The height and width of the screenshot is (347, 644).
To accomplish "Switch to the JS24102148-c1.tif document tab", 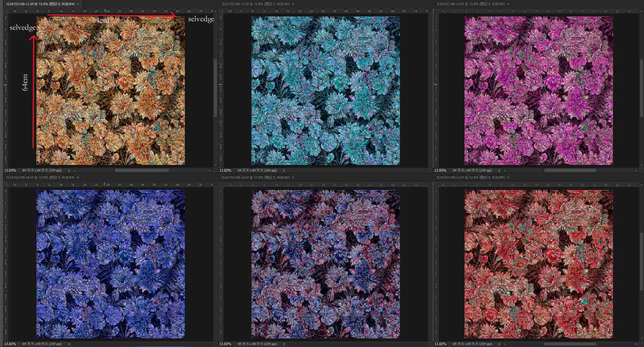I will click(x=40, y=4).
